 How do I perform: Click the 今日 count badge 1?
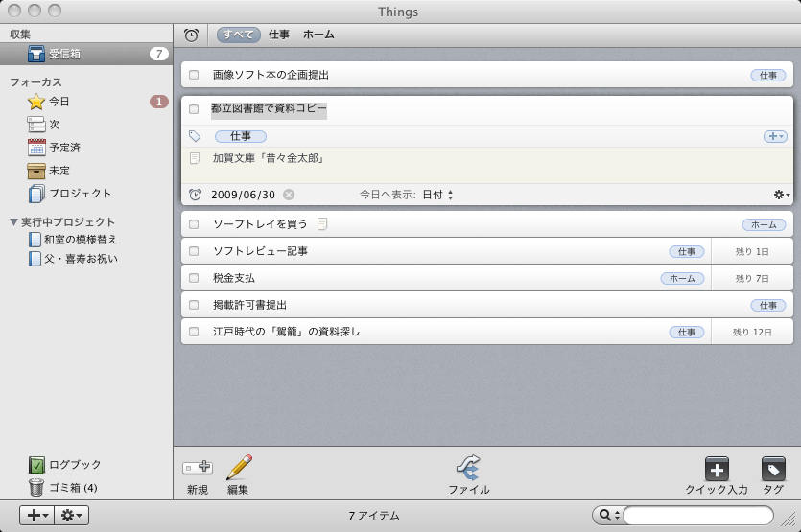[x=159, y=102]
